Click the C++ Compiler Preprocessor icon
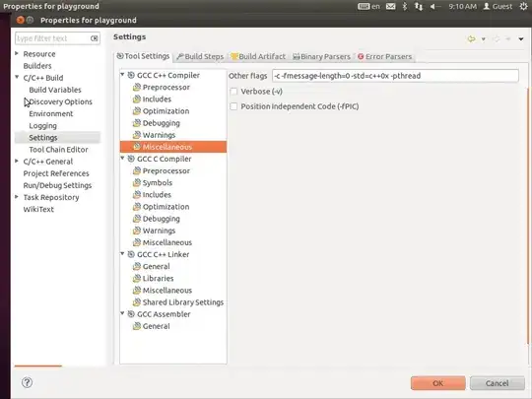 click(x=137, y=88)
